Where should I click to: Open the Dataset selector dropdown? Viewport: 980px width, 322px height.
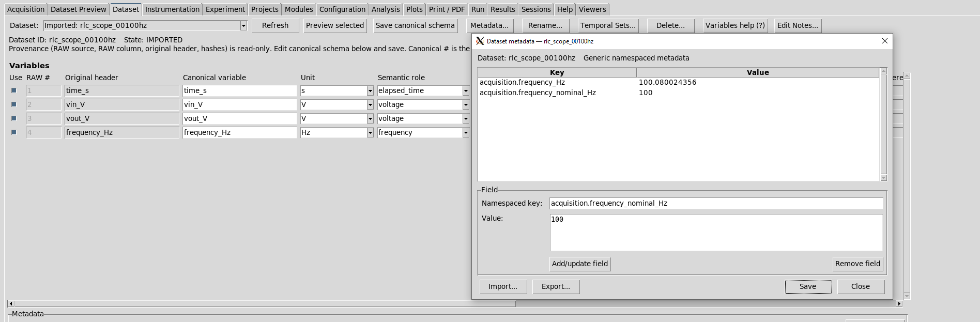(x=243, y=25)
